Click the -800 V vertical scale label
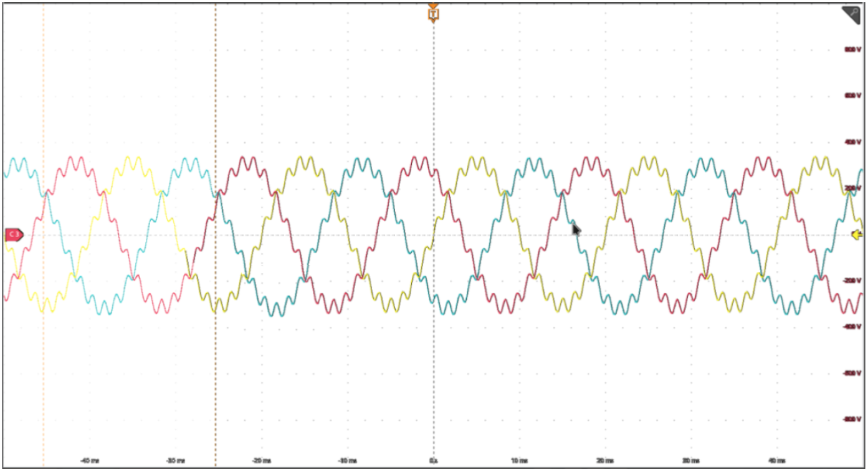The width and height of the screenshot is (868, 472). [852, 419]
